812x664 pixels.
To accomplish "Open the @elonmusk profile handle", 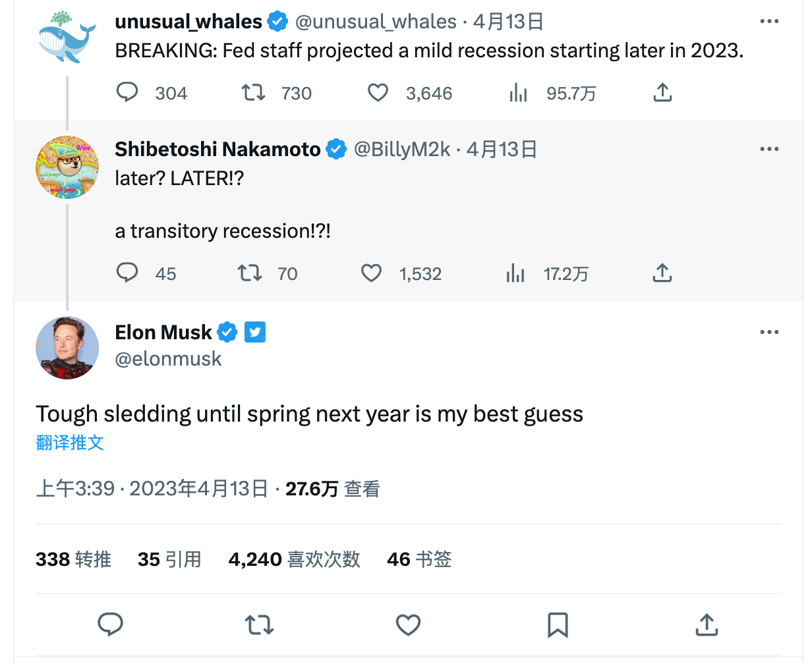I will (x=169, y=359).
